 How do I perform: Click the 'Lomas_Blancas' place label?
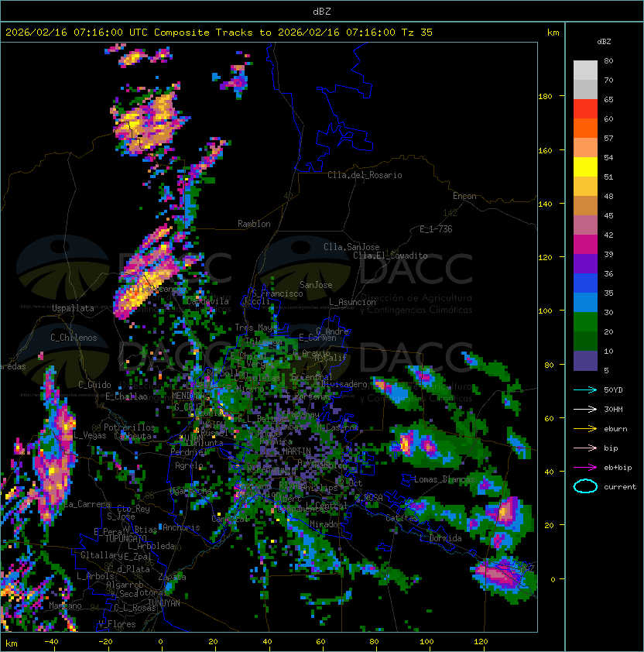[444, 479]
